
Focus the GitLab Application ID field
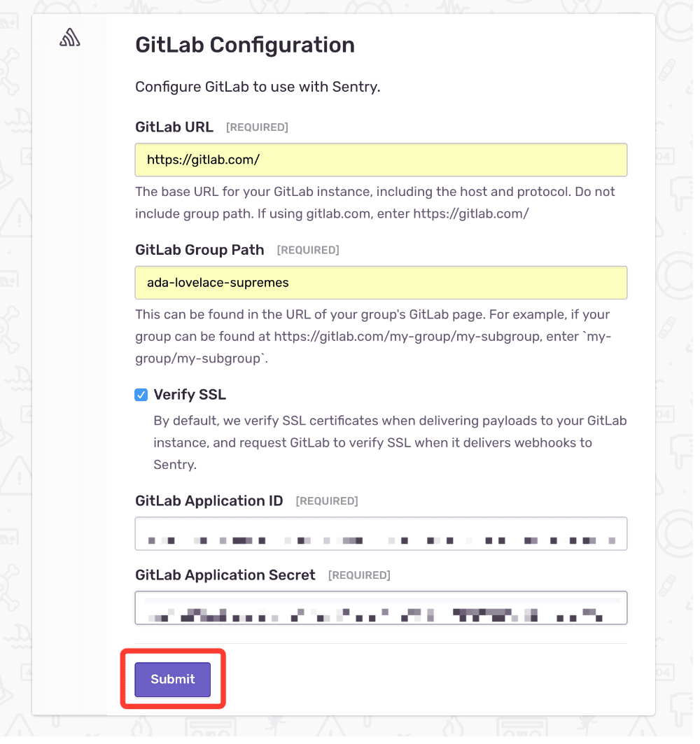click(x=381, y=534)
